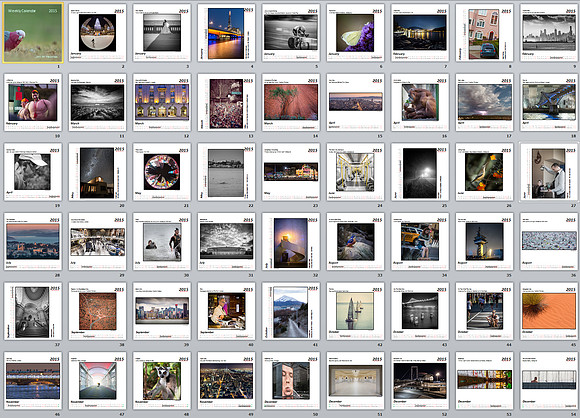Viewport: 580px width, 418px height.
Task: Open slide 2 with circular fisheye photo
Action: 97,33
